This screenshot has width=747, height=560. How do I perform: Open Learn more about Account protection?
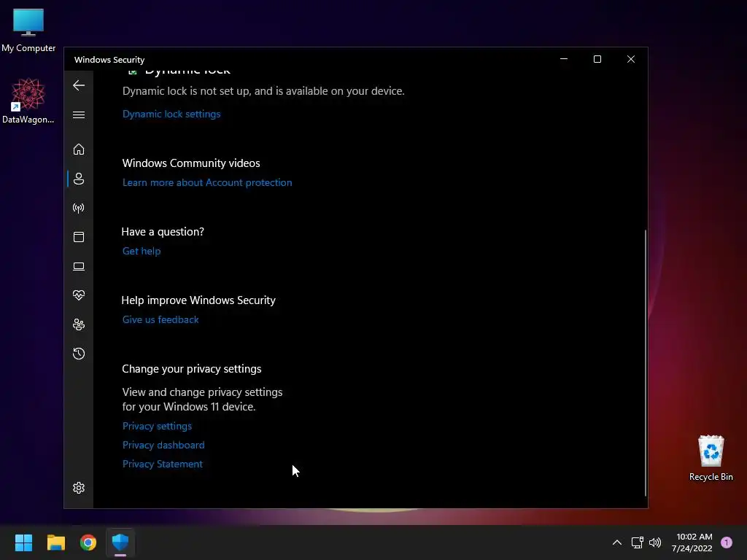coord(207,182)
